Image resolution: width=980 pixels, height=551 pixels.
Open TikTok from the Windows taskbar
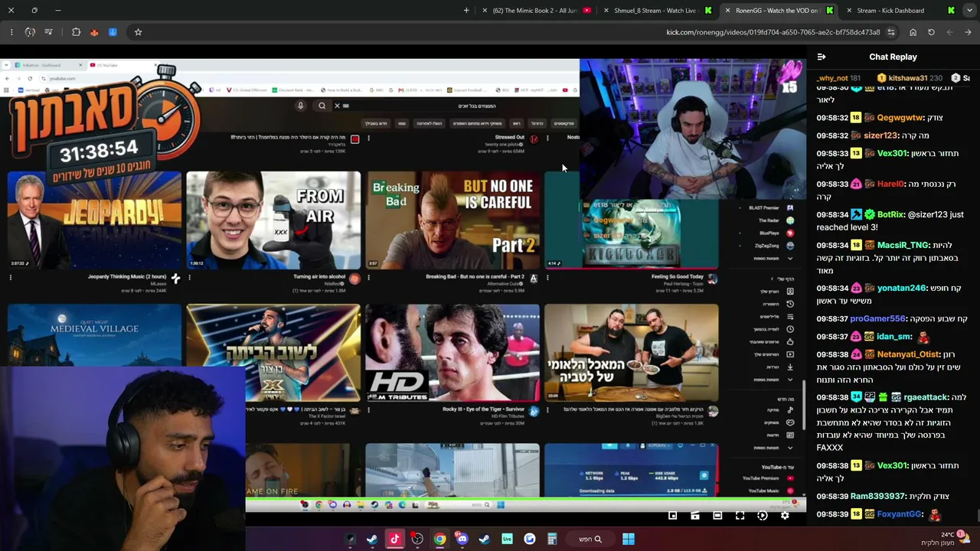pyautogui.click(x=394, y=539)
